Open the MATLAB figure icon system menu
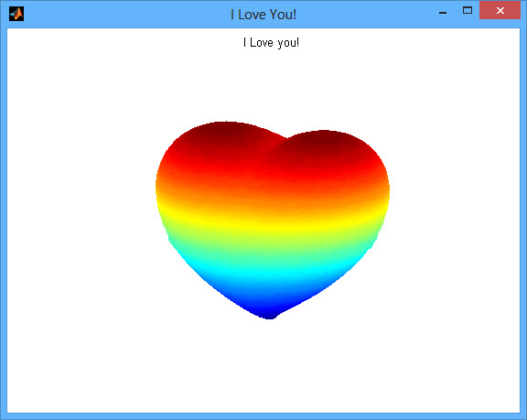This screenshot has height=420, width=527. click(16, 14)
